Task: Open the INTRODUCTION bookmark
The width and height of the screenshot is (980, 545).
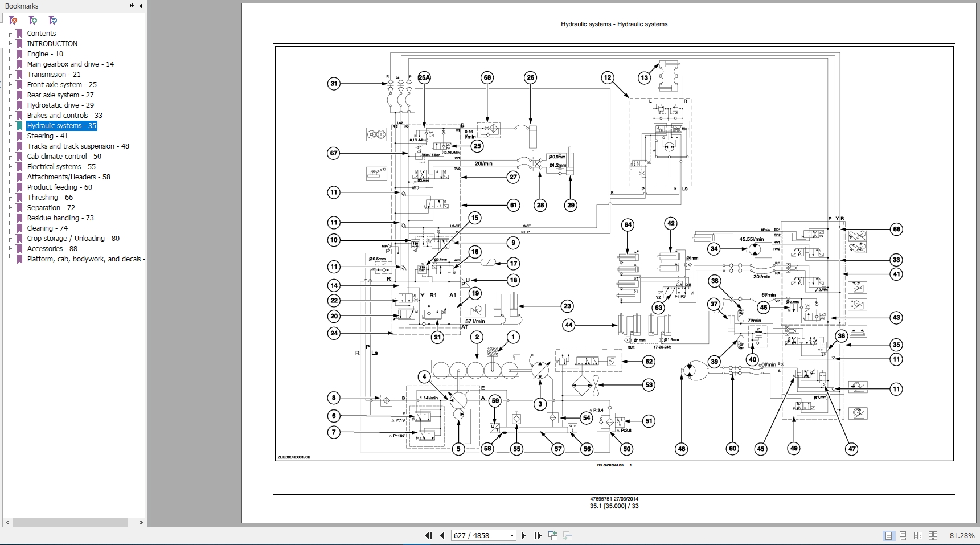Action: [x=52, y=44]
